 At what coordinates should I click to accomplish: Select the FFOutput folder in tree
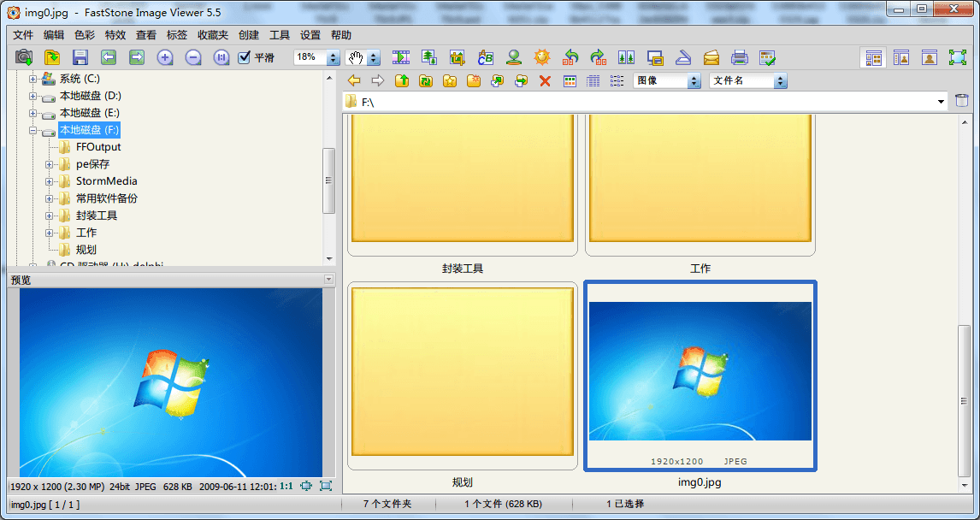[98, 147]
